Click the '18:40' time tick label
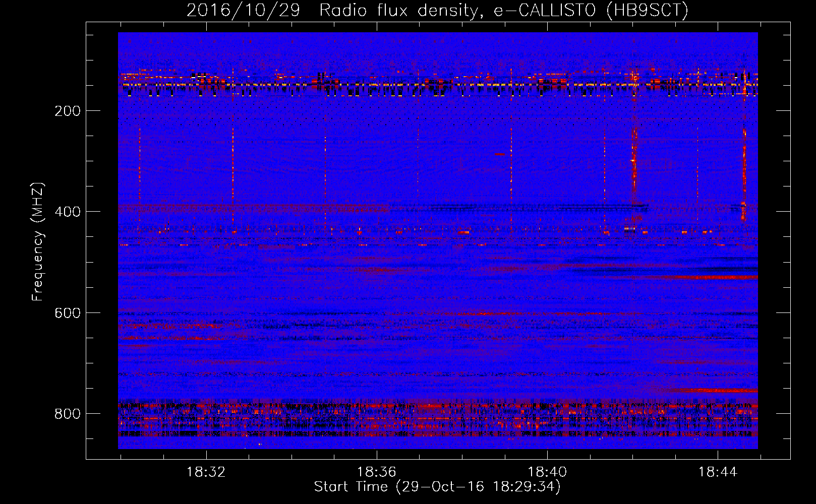The image size is (816, 504). coord(547,472)
